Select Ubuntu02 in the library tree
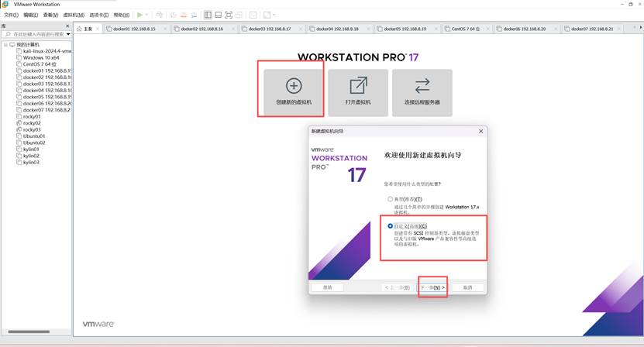Image resolution: width=644 pixels, height=347 pixels. [31, 143]
